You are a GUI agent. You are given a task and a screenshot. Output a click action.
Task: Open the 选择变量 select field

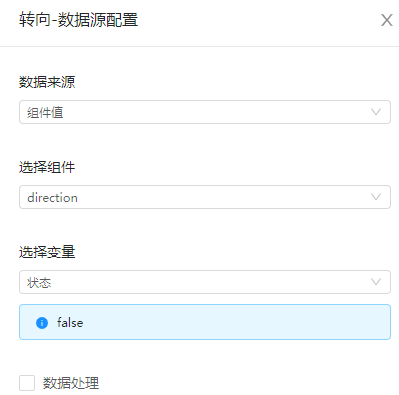click(205, 282)
